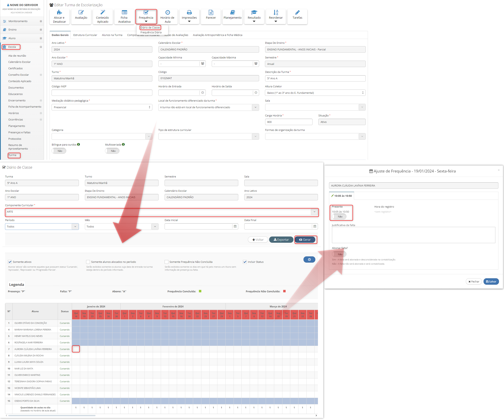Expand the Componente Curricular dropdown

coord(314,212)
